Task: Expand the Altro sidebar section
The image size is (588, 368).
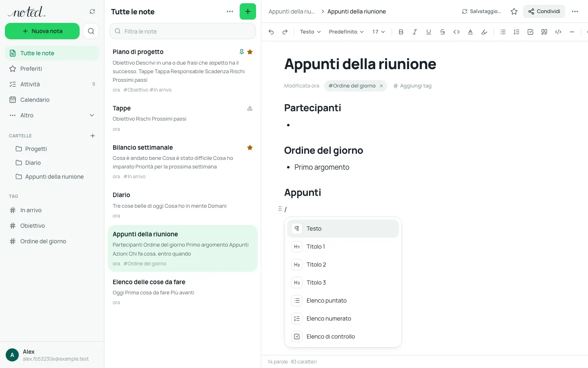Action: [x=52, y=115]
